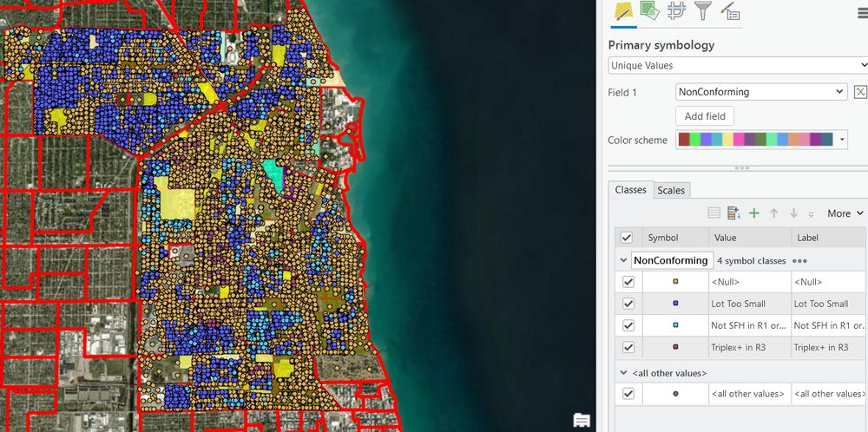
Task: Collapse the <all other values> group chevron
Action: coord(624,373)
